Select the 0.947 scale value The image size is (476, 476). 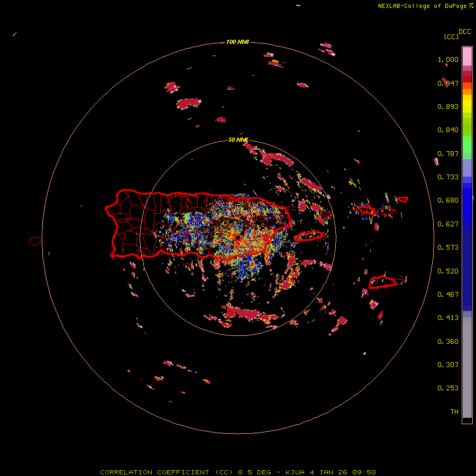click(x=448, y=83)
